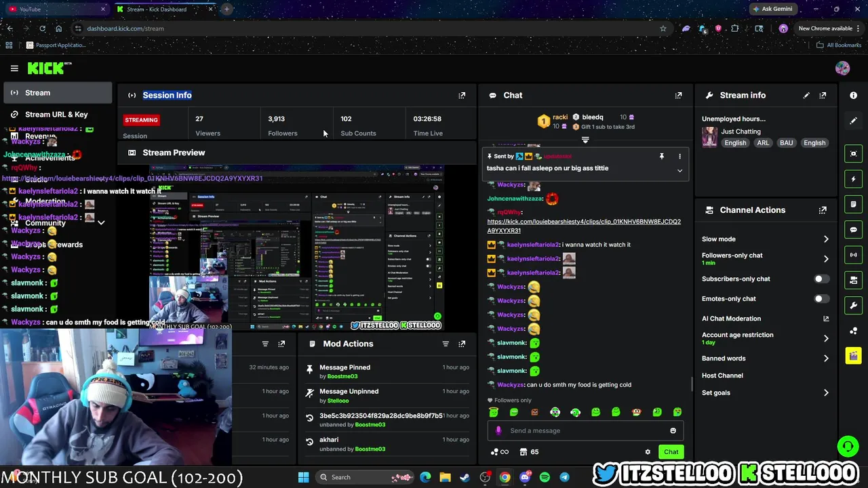Click the Send a message input field
Screen dimensions: 868x488
click(x=586, y=431)
